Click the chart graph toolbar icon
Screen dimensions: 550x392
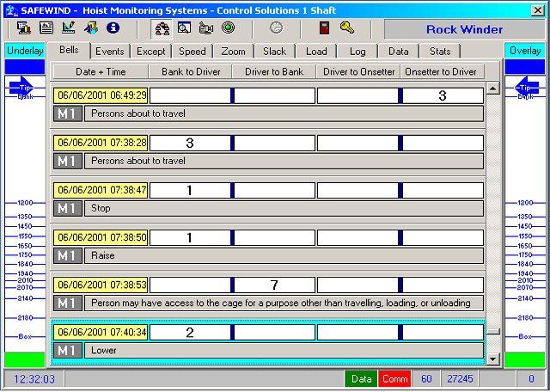pos(68,28)
